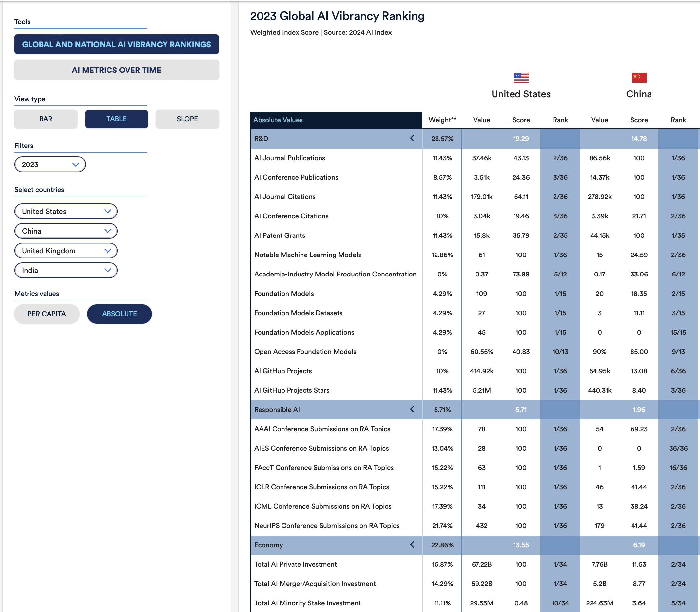Click the United States flag icon
Image resolution: width=700 pixels, height=612 pixels.
tap(521, 77)
